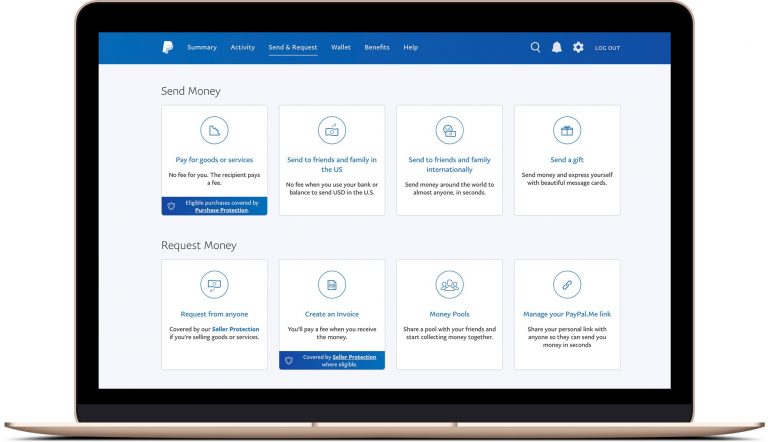This screenshot has width=768, height=442.
Task: Follow Seller Protection link under Request from anyone
Action: tap(236, 329)
